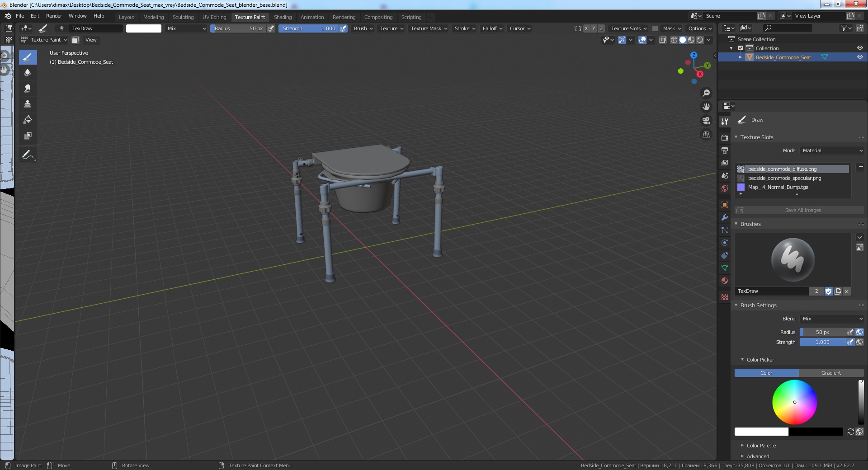Add a new texture slot plus icon
Image resolution: width=868 pixels, height=470 pixels.
(x=861, y=167)
